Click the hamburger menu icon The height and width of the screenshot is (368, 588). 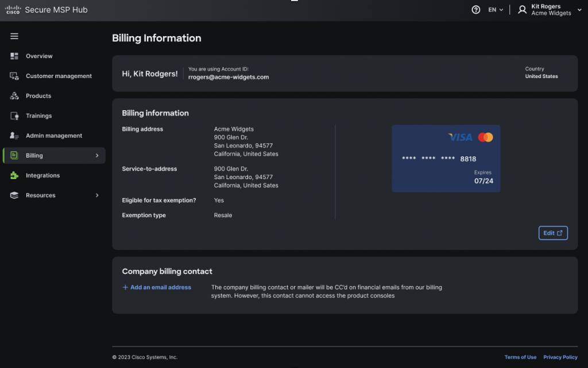tap(14, 36)
